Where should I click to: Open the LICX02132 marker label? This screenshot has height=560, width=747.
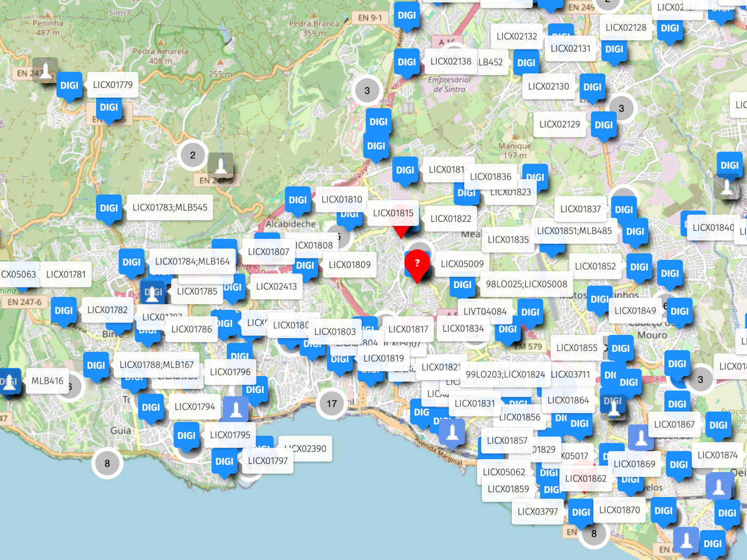click(516, 36)
